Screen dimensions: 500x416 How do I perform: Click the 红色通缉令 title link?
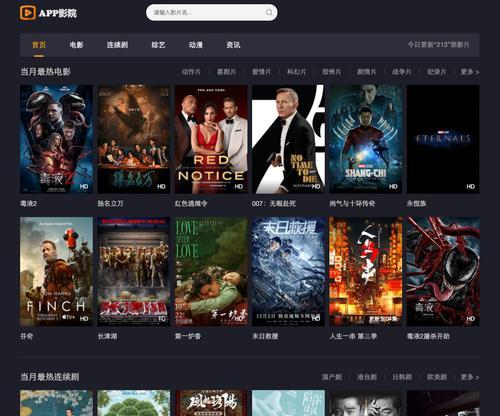191,203
